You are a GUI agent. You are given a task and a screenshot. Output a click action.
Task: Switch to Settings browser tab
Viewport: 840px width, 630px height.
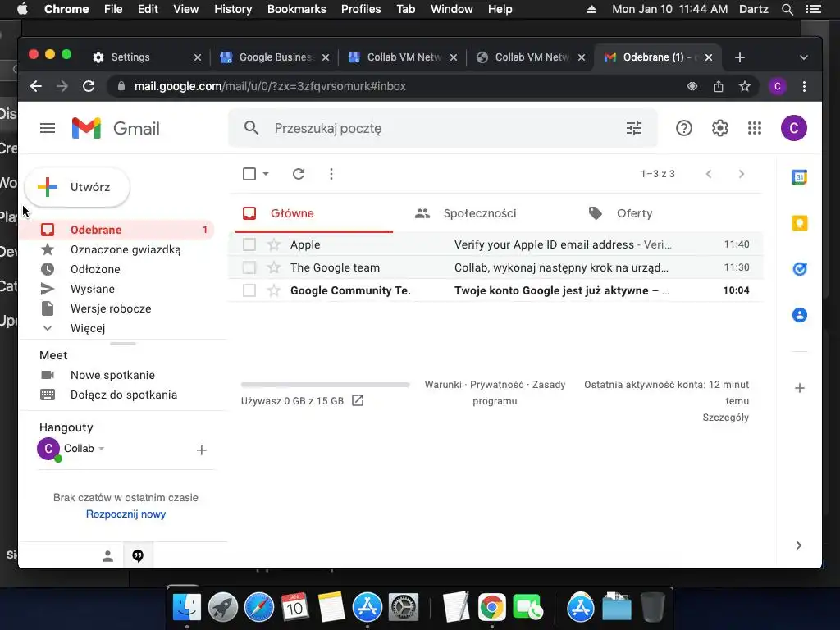(130, 57)
